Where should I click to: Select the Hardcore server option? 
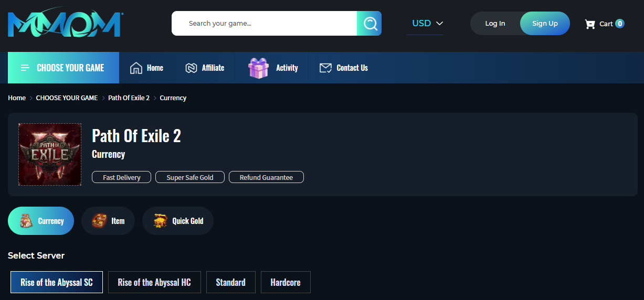tap(286, 282)
